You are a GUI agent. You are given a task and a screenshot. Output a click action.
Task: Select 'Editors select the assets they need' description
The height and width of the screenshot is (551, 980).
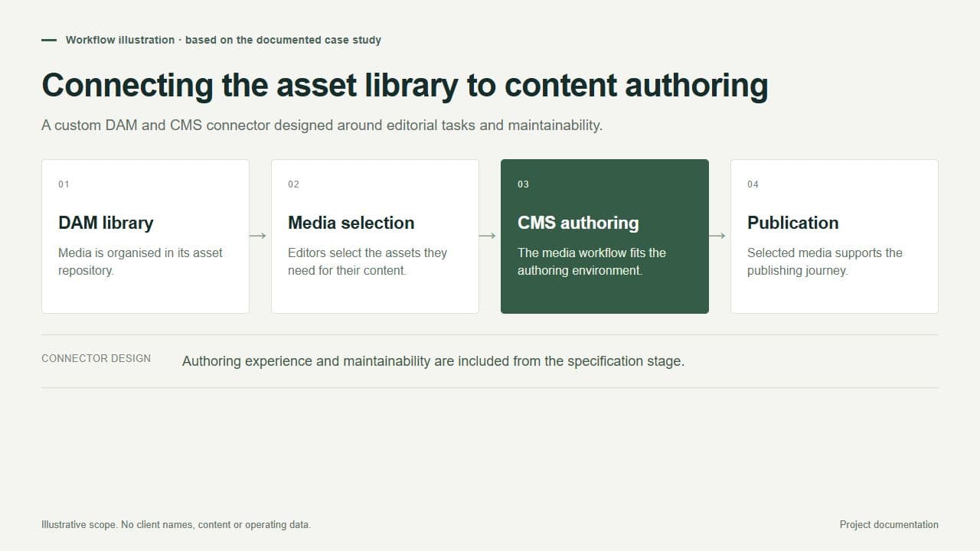[x=367, y=262]
